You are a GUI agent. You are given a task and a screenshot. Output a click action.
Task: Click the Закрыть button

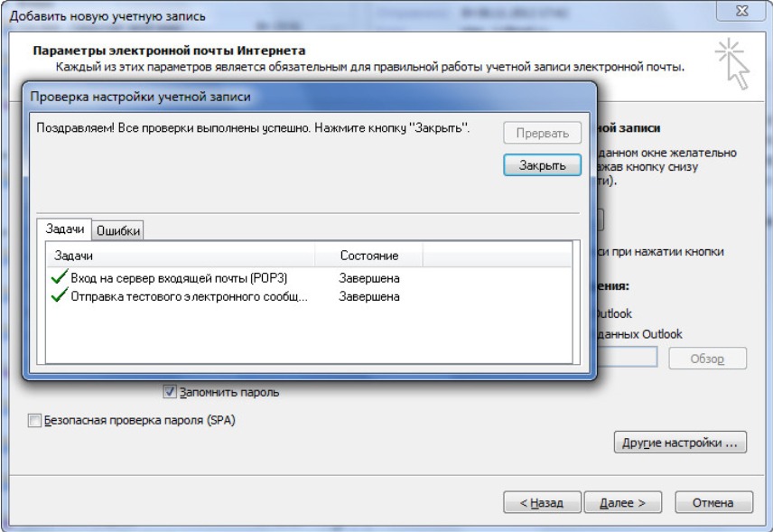[x=543, y=165]
